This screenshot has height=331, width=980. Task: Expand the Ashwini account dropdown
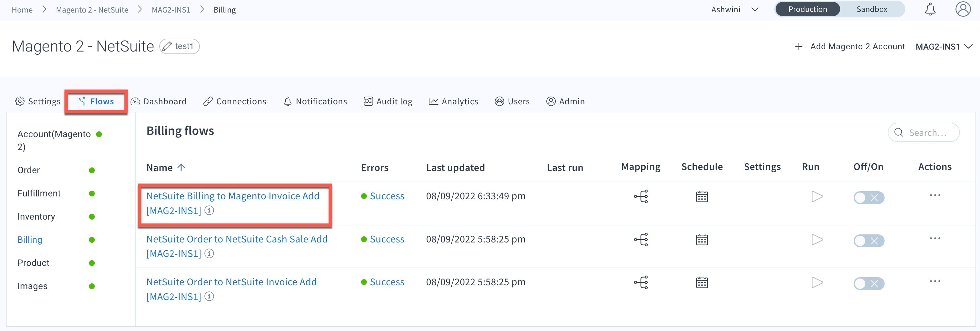[735, 10]
